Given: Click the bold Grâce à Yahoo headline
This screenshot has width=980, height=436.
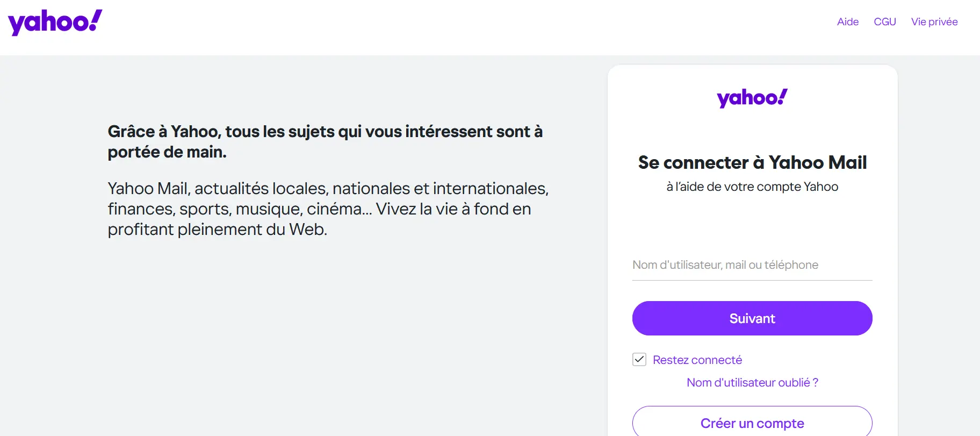Looking at the screenshot, I should 325,141.
